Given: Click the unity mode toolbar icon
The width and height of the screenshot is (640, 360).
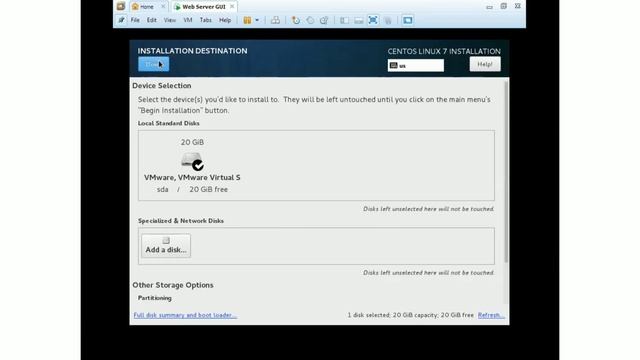Looking at the screenshot, I should pyautogui.click(x=388, y=20).
